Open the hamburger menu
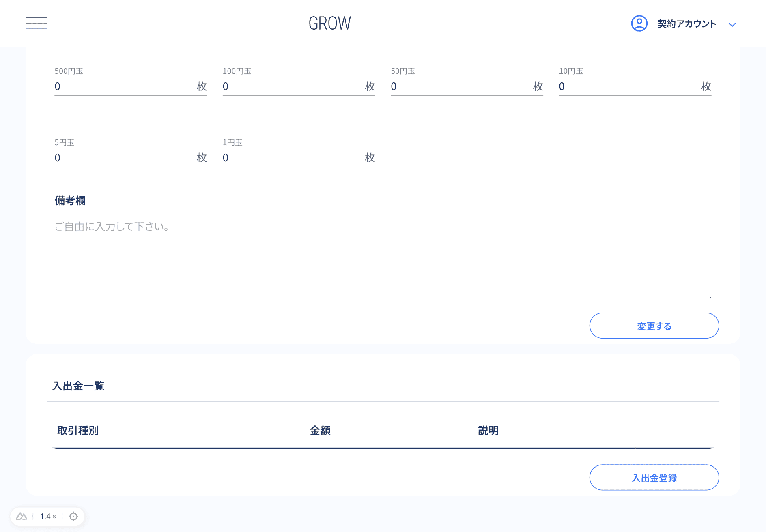The image size is (766, 532). (36, 23)
